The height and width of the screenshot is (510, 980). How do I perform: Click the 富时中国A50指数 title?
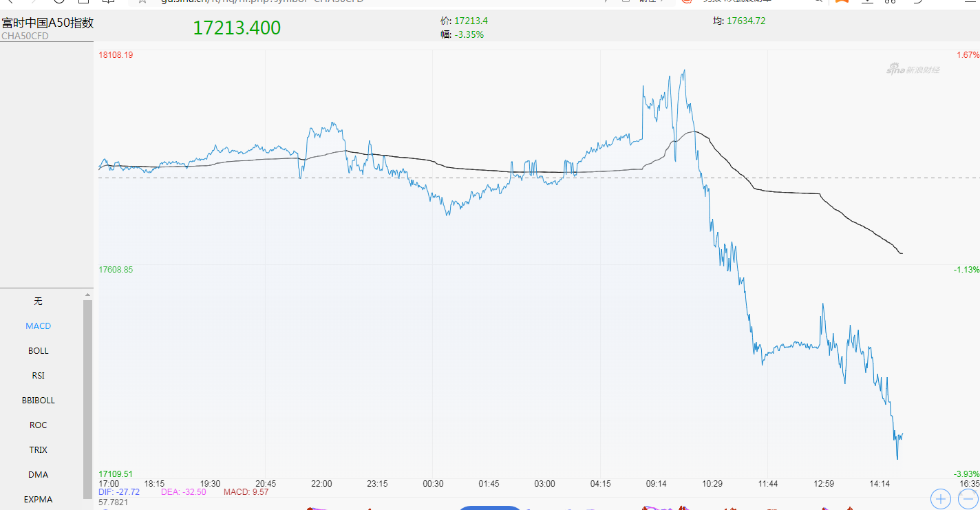(x=47, y=23)
